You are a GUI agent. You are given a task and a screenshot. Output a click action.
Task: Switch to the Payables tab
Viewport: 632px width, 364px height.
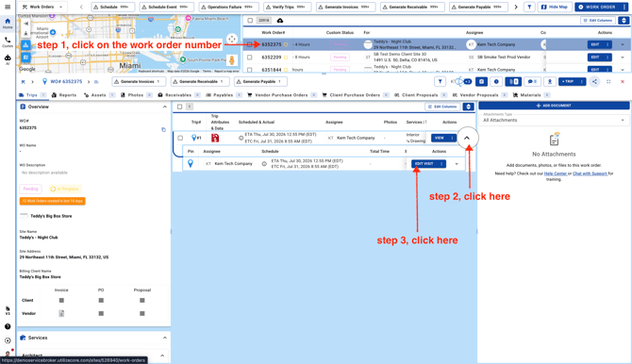pos(224,95)
